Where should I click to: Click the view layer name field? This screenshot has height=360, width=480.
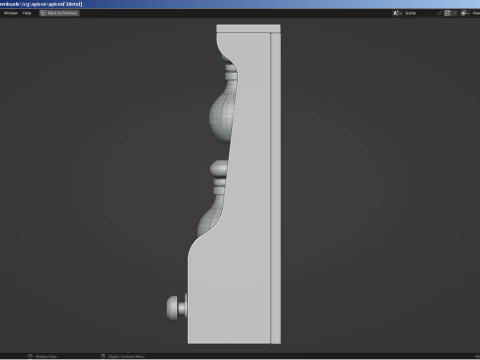click(x=476, y=13)
